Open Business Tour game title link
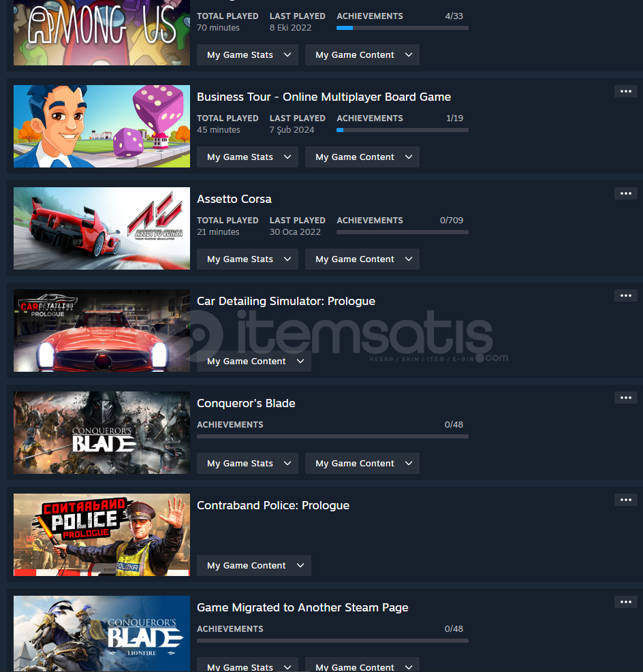The image size is (643, 672). tap(324, 97)
